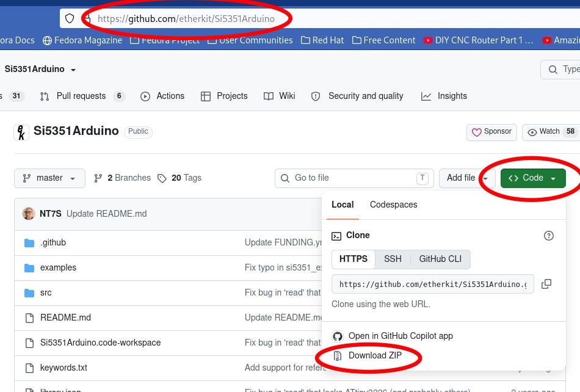This screenshot has height=392, width=580.
Task: Click the Download ZIP file icon
Action: tap(338, 356)
